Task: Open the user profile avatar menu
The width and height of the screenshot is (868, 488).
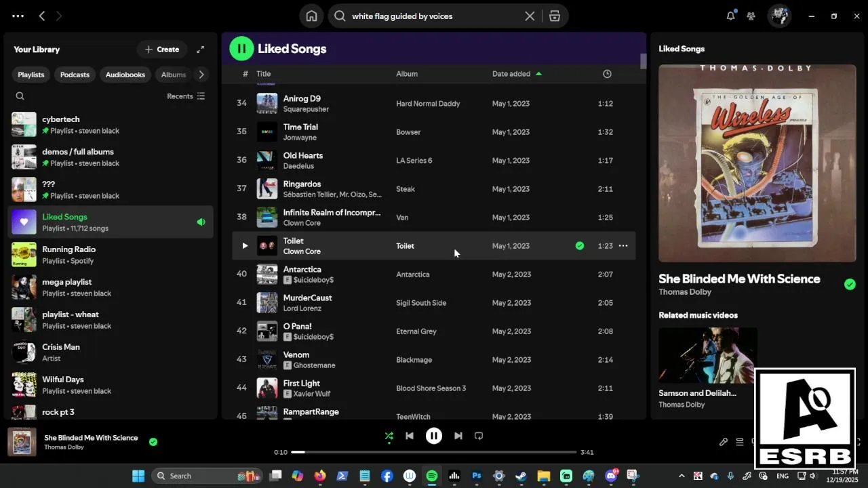Action: [779, 16]
